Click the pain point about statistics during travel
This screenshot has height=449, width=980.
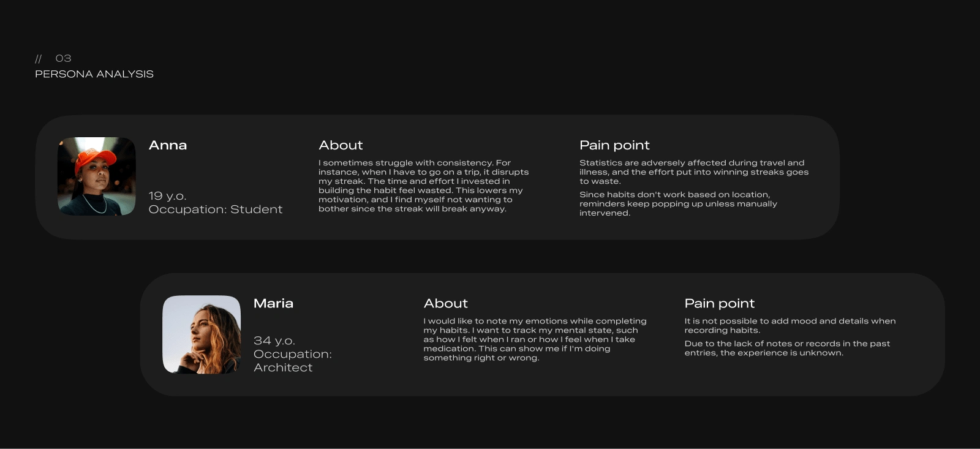(693, 172)
